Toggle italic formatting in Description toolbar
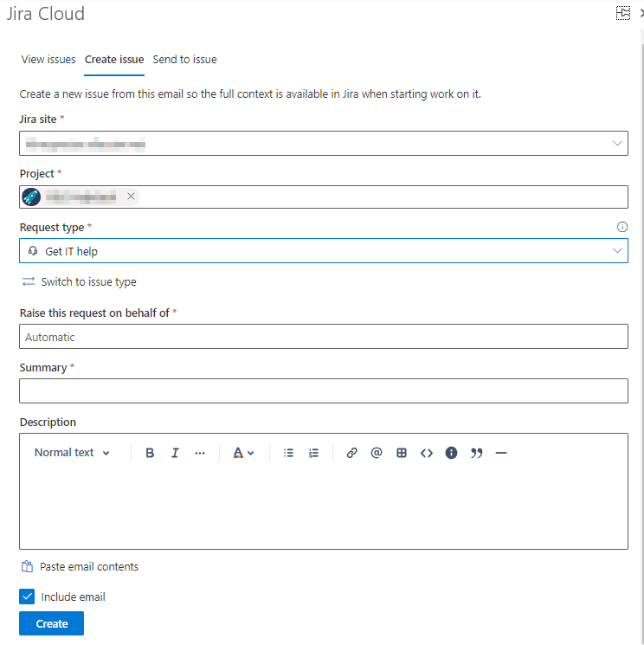The height and width of the screenshot is (645, 644). coord(175,453)
